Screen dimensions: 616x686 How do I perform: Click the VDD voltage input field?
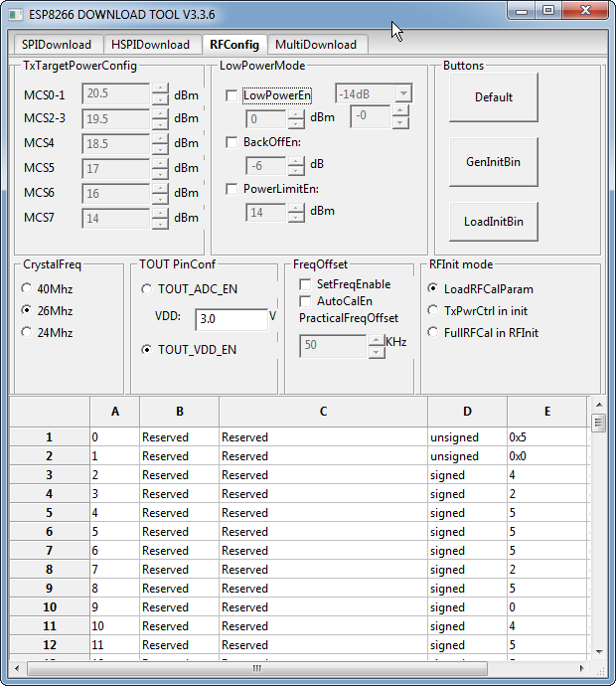click(231, 319)
